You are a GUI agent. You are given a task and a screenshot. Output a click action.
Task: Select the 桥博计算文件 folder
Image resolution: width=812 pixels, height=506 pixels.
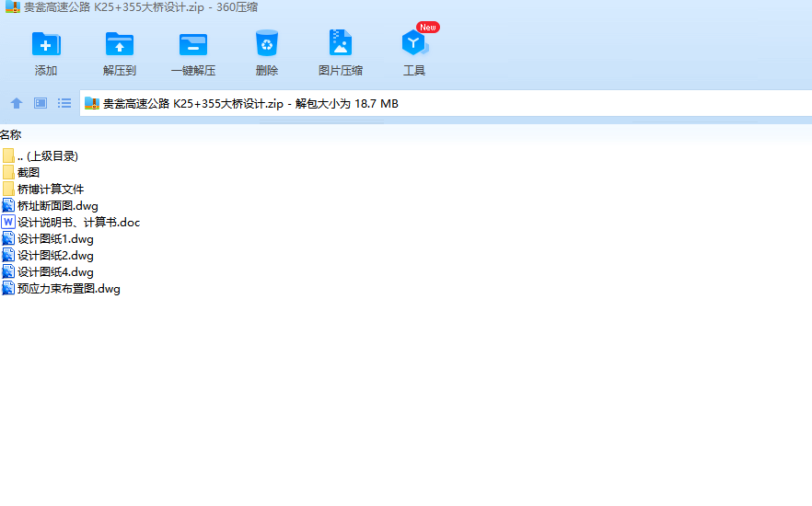tap(43, 189)
